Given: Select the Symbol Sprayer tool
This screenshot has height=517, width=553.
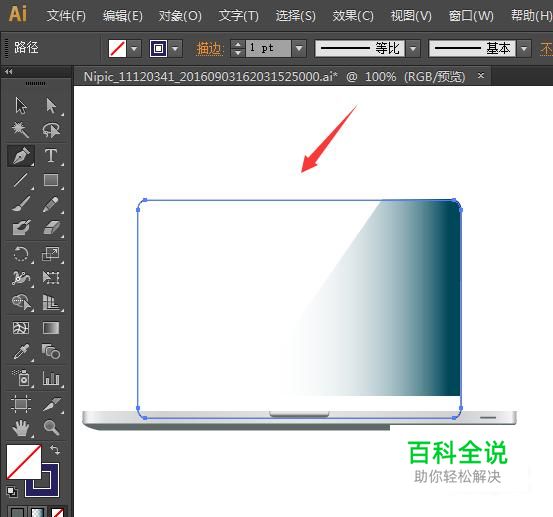Looking at the screenshot, I should pos(21,378).
